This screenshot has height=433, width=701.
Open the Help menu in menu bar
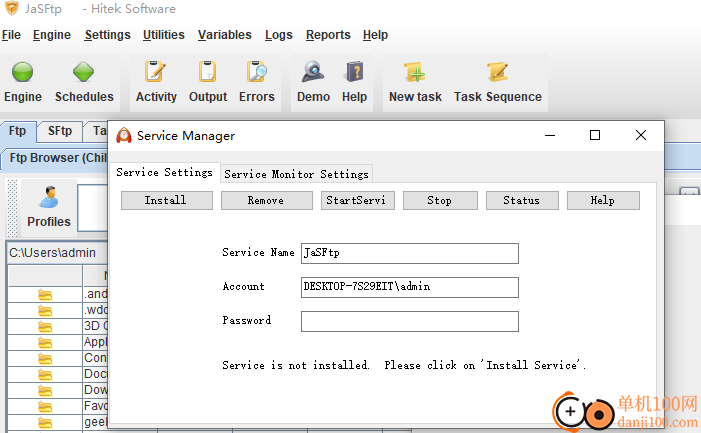click(x=375, y=35)
